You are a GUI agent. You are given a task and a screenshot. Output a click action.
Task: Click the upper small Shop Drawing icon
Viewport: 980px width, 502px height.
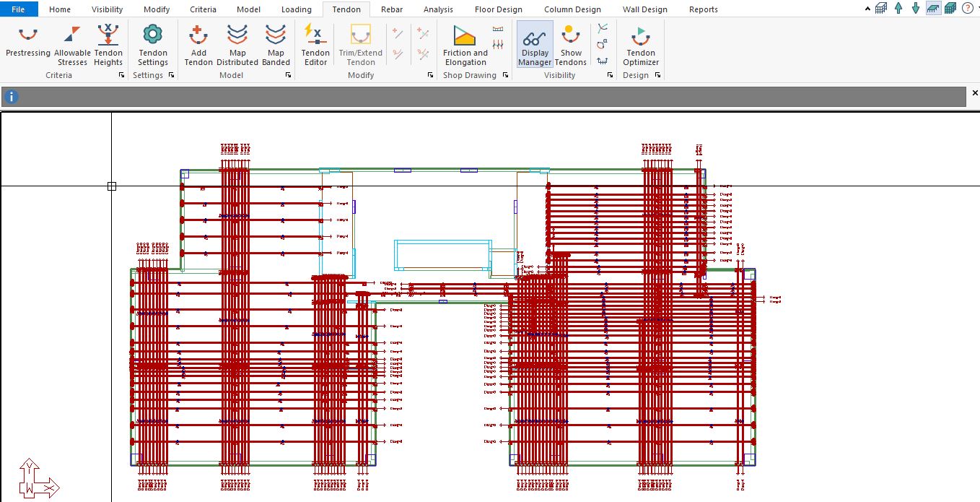pyautogui.click(x=498, y=29)
